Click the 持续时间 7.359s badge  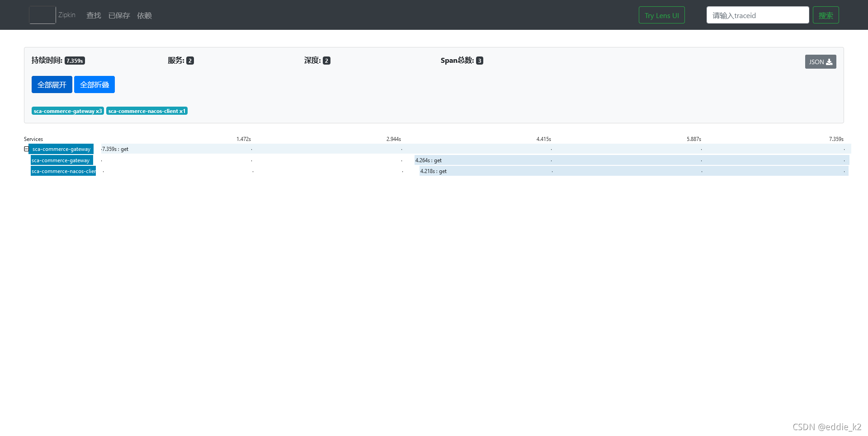75,61
